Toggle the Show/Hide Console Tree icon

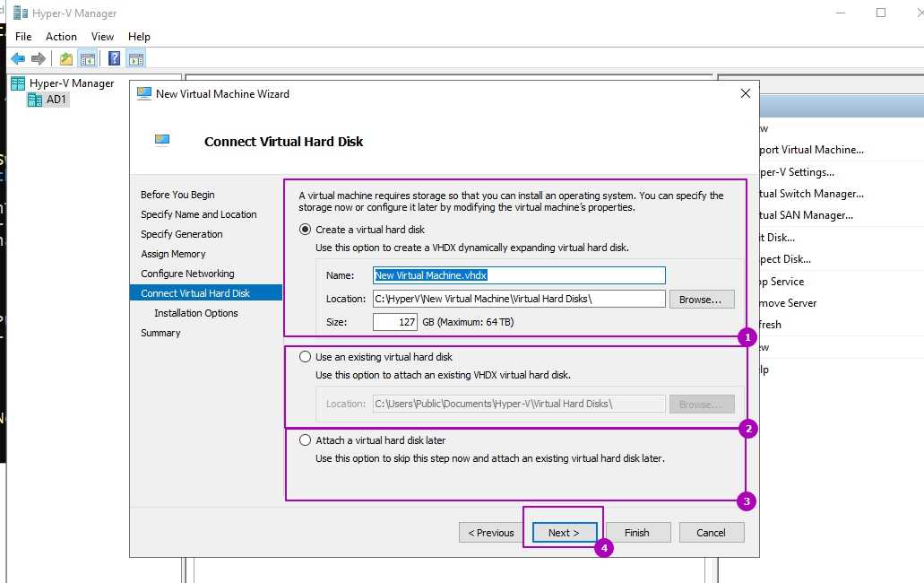pyautogui.click(x=87, y=58)
